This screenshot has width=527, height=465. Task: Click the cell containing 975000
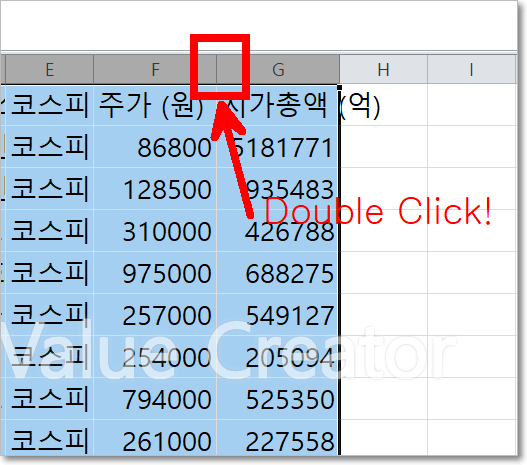[155, 273]
